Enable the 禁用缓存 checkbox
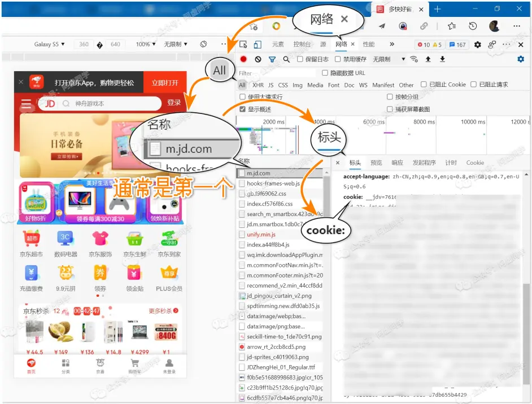The height and width of the screenshot is (404, 532). pyautogui.click(x=338, y=59)
